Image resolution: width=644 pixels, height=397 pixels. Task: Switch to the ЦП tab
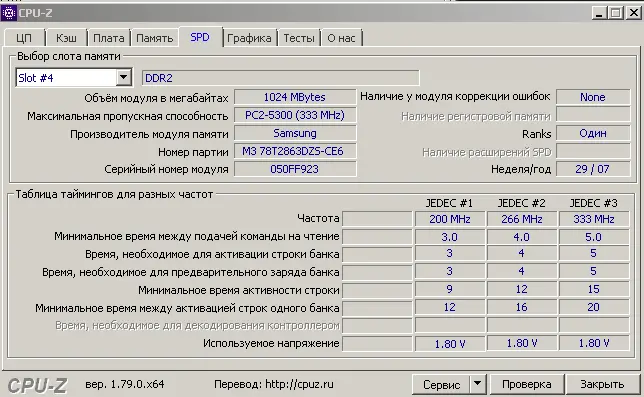click(x=24, y=38)
